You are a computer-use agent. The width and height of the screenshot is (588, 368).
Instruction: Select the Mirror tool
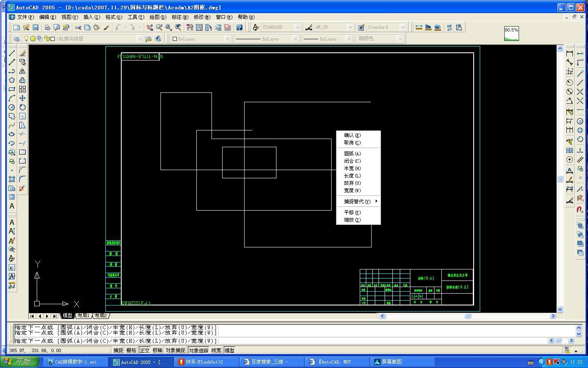tap(22, 71)
